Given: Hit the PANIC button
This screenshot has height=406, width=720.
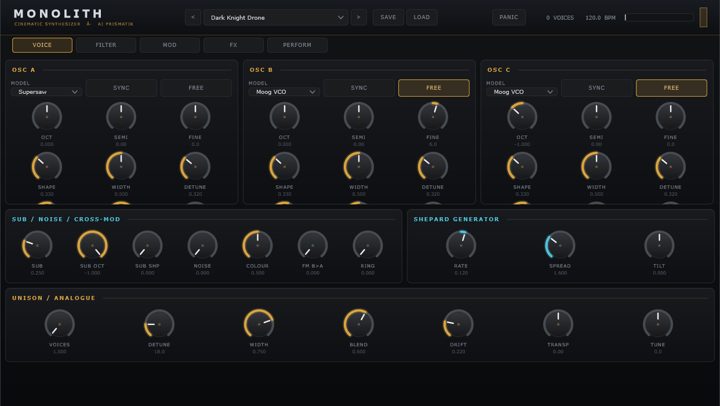Looking at the screenshot, I should click(509, 17).
